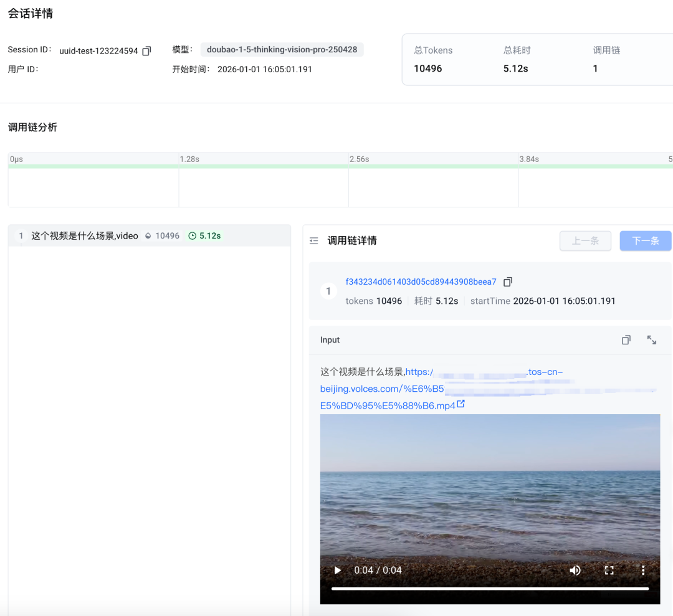Click the start time 2026-01-01 16:05:01.191 in header
673x616 pixels.
tap(264, 69)
